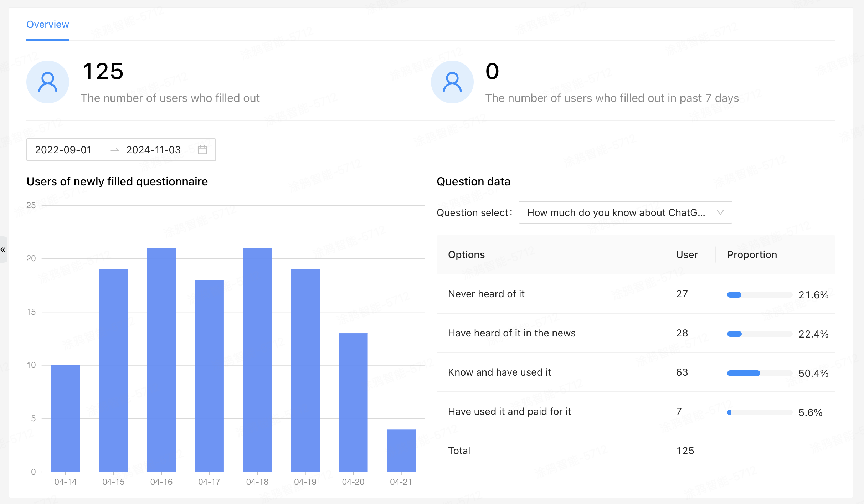Click the 'Never heard of it' row label
Viewport: 864px width, 504px height.
(486, 294)
